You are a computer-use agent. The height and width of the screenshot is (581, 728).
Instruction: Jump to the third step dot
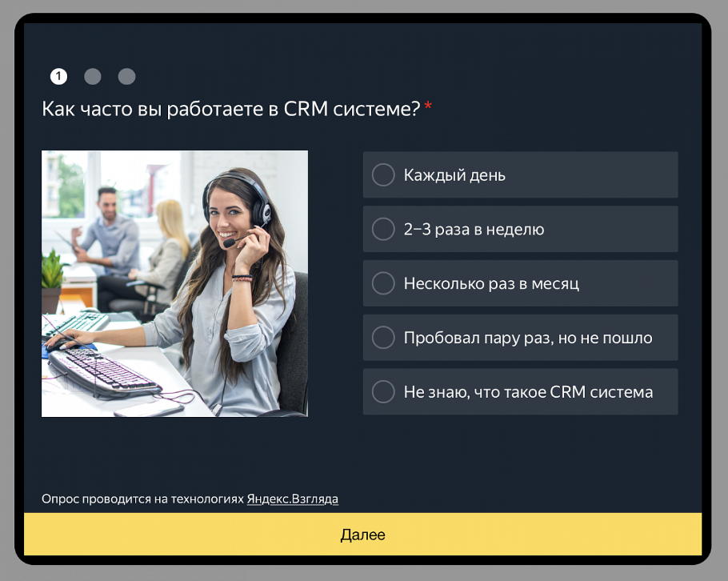pos(126,76)
